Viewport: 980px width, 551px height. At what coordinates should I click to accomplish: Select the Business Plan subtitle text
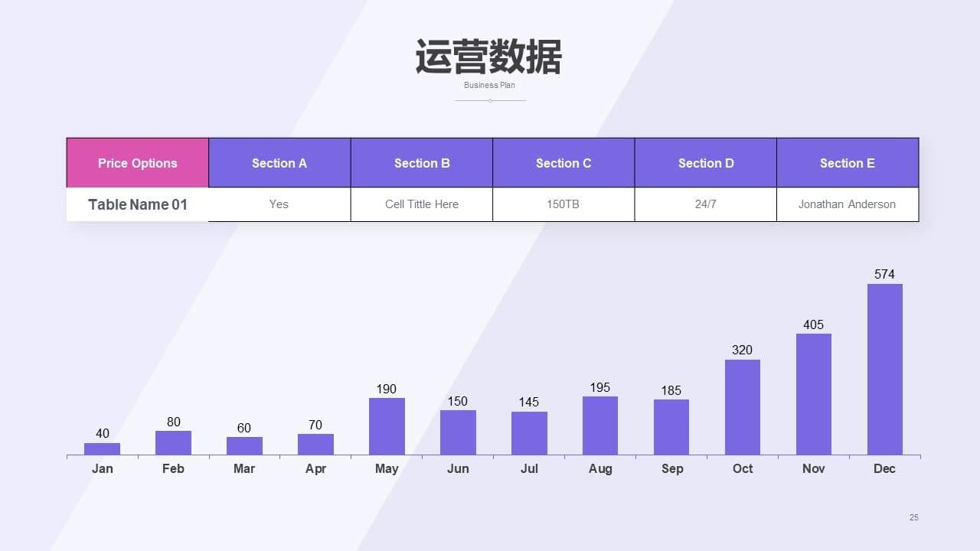pyautogui.click(x=489, y=85)
